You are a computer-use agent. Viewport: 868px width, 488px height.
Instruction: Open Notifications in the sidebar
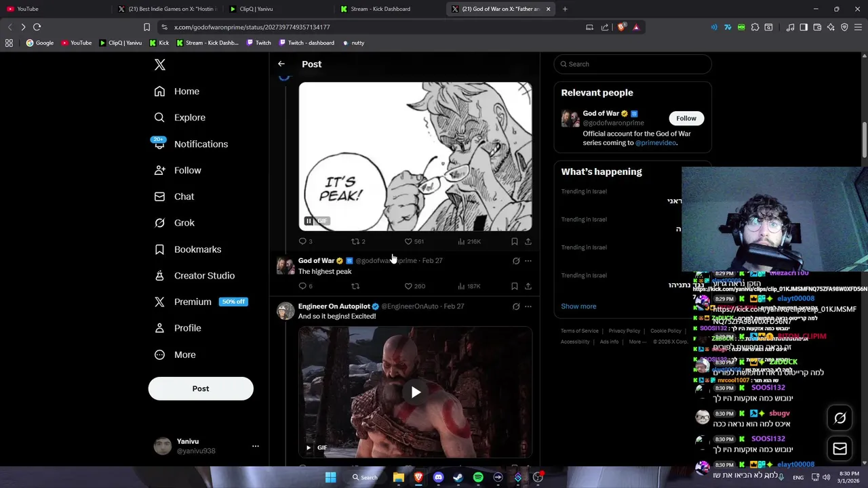click(x=191, y=144)
